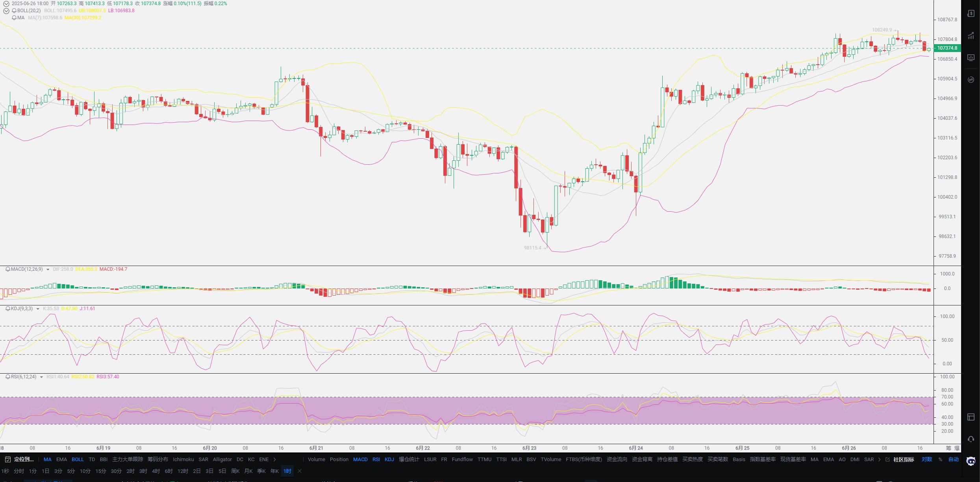Screen dimensions: 980x482
Task: Toggle the MACD sub-indicator
Action: click(360, 460)
